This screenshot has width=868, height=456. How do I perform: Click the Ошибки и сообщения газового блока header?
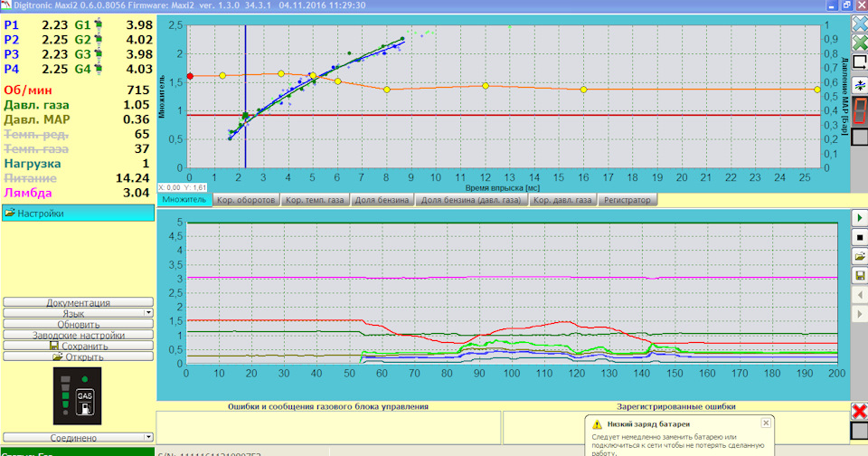click(x=328, y=406)
